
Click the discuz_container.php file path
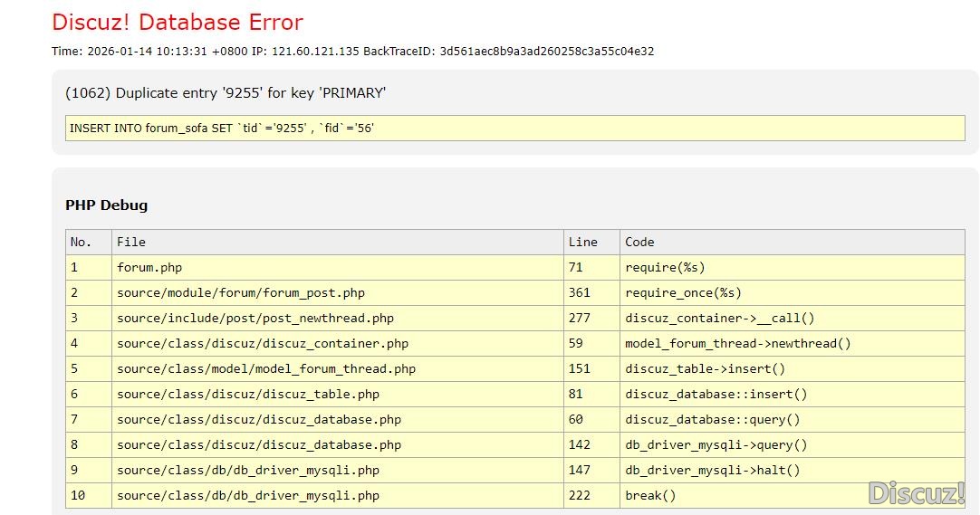(263, 344)
